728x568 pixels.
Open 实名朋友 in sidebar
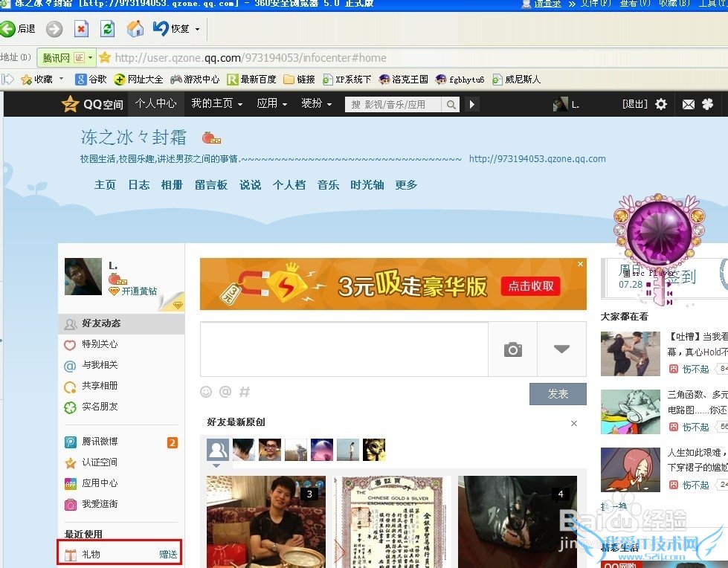point(121,407)
